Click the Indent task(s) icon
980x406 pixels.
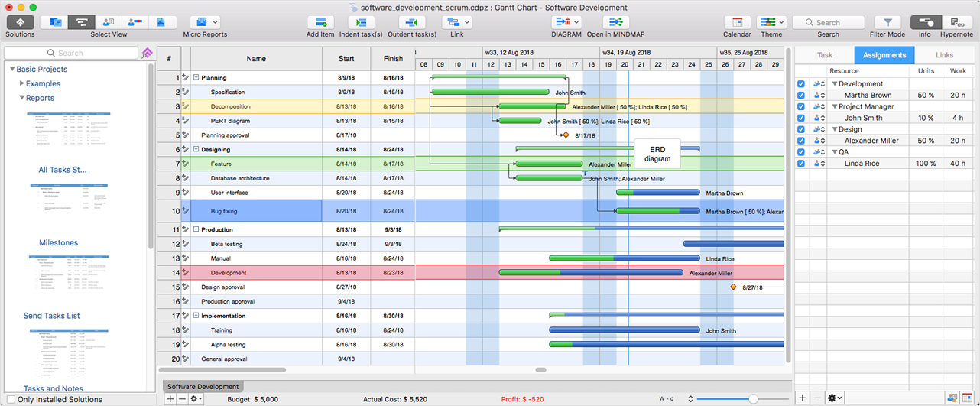360,23
